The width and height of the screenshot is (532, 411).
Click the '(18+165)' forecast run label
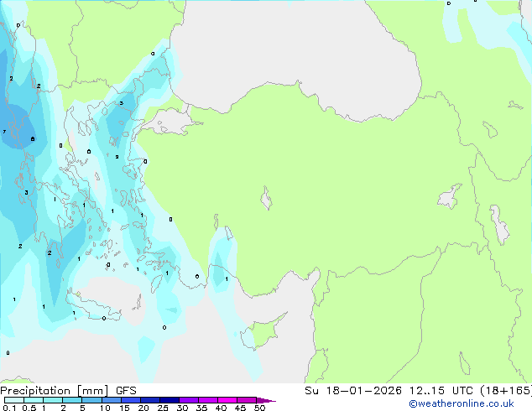pyautogui.click(x=506, y=391)
